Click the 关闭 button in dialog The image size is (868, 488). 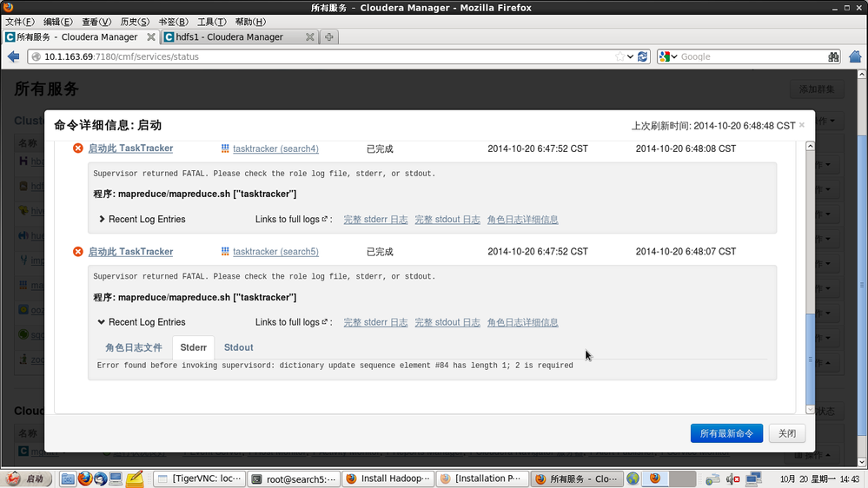[x=786, y=433]
